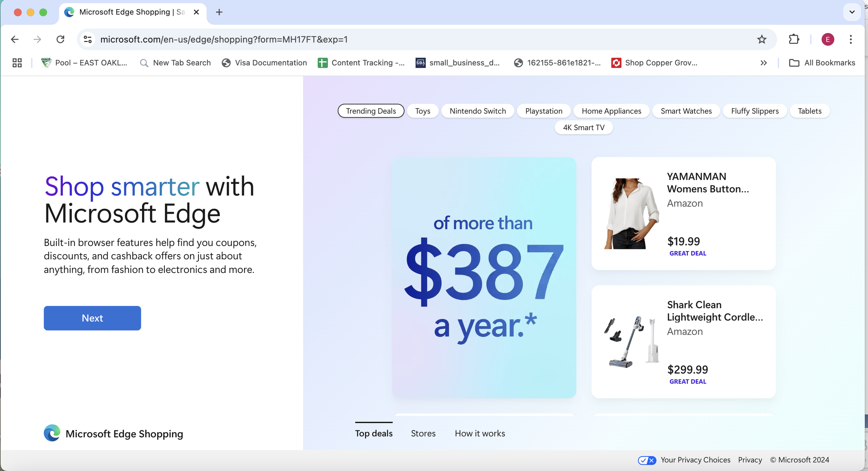The height and width of the screenshot is (471, 868).
Task: View site information icon in address bar
Action: (x=88, y=40)
